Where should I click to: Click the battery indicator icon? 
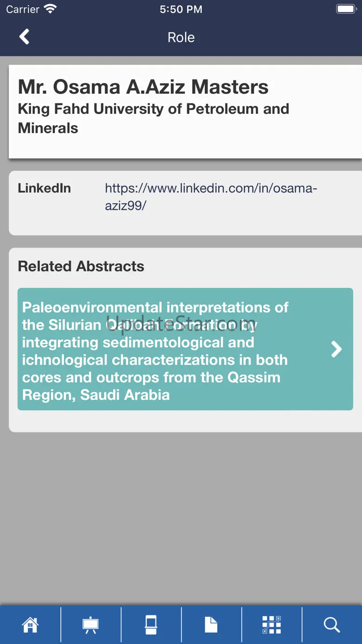click(x=346, y=9)
